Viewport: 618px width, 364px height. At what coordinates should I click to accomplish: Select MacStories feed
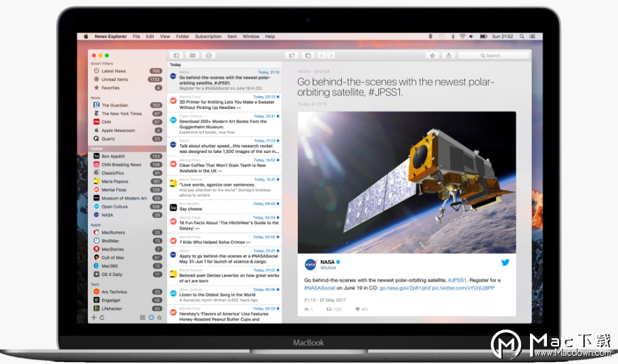[x=127, y=250]
